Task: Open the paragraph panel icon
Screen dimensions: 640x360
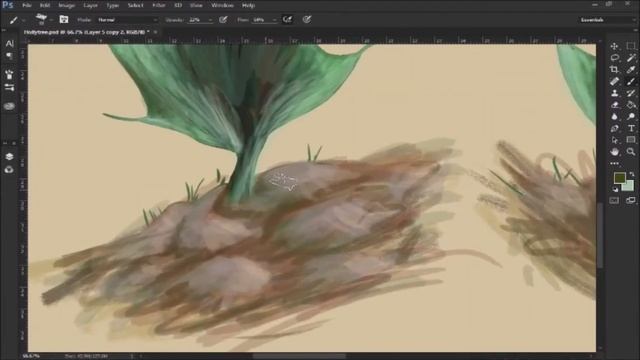Action: click(9, 56)
